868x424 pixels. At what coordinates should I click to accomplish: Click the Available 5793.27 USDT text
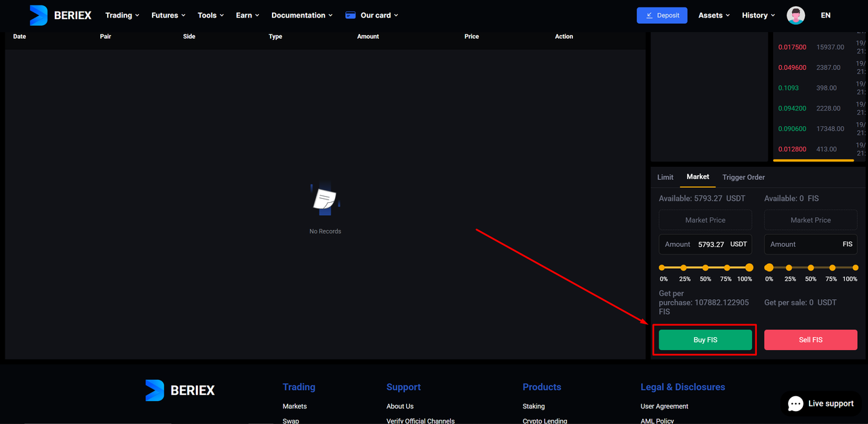(702, 199)
